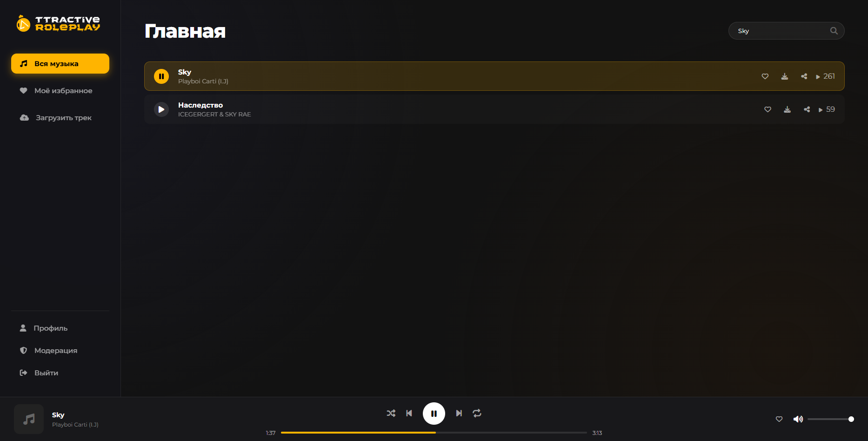Download the Наследство track
Image resolution: width=868 pixels, height=441 pixels.
pyautogui.click(x=788, y=109)
